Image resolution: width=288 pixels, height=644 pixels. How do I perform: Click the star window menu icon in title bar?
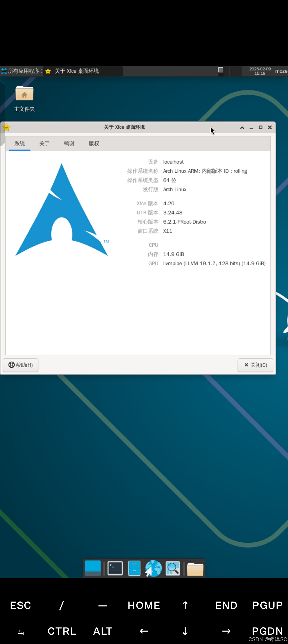click(6, 127)
